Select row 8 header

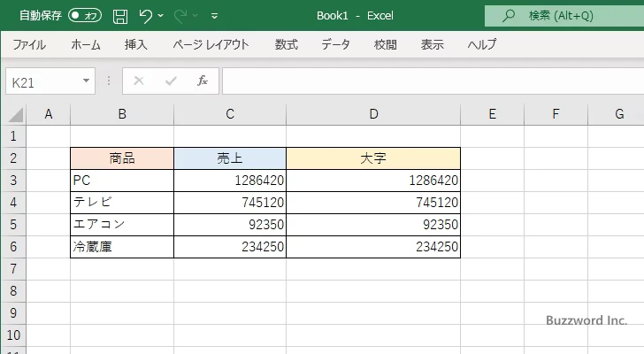pyautogui.click(x=13, y=291)
